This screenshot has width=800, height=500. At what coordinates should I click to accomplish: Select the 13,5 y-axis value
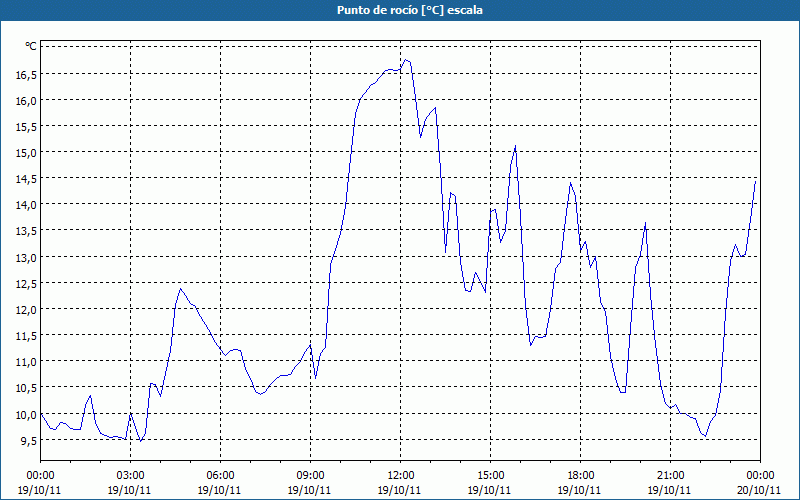26,232
